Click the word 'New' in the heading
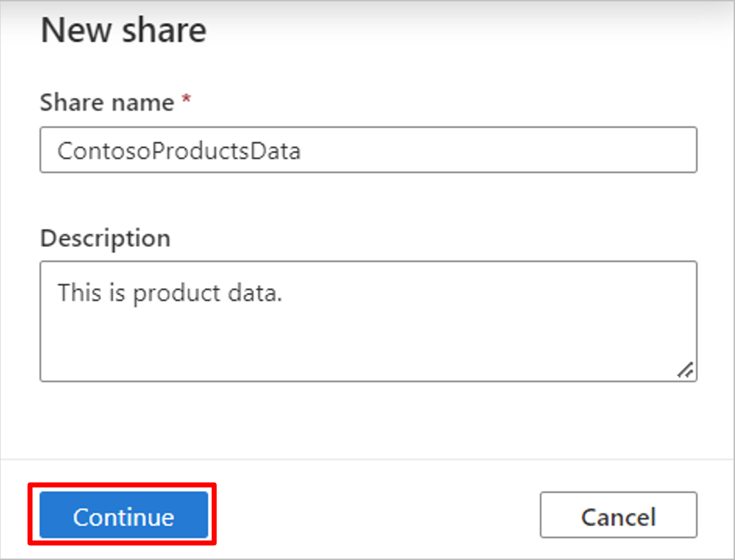The height and width of the screenshot is (560, 735). click(76, 31)
